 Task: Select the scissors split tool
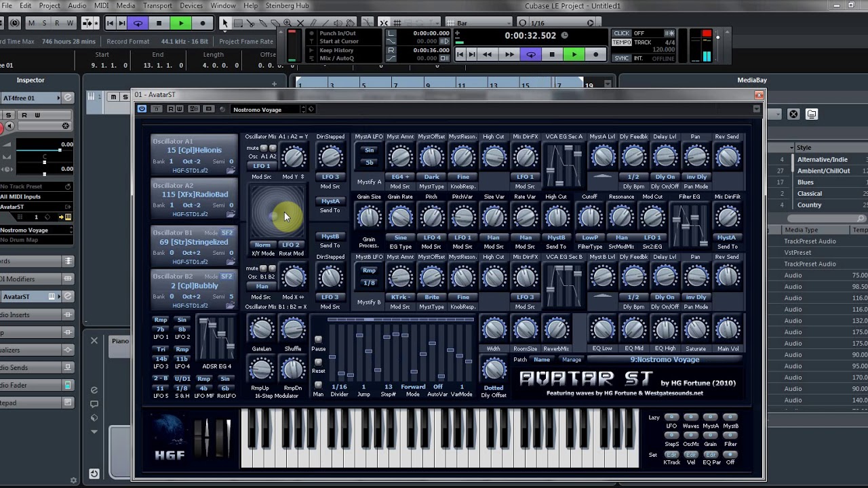[x=250, y=23]
